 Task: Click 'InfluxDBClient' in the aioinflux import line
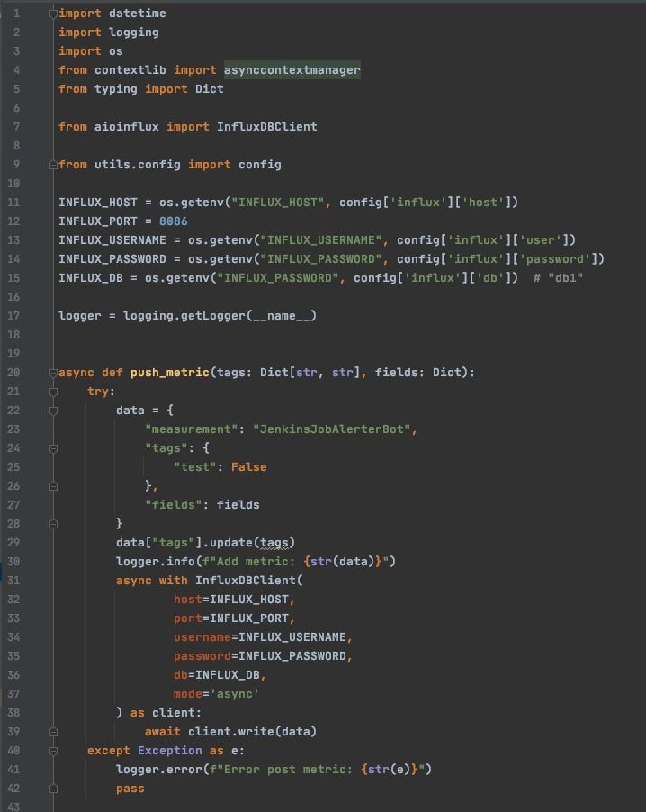[x=266, y=127]
